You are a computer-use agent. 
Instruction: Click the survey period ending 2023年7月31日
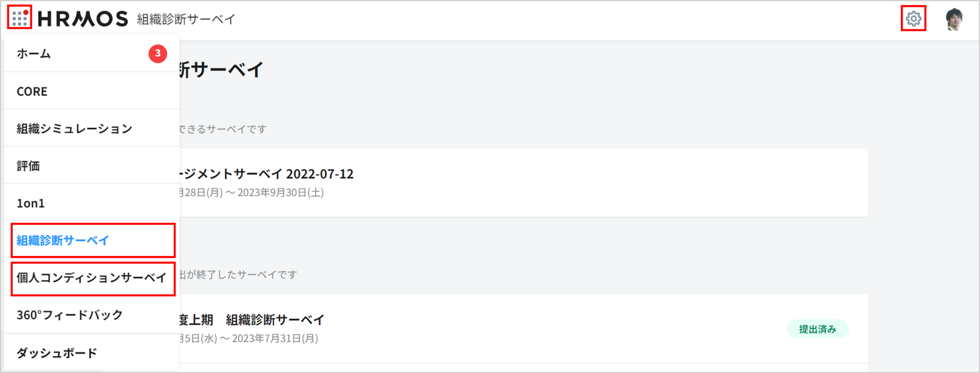click(249, 338)
